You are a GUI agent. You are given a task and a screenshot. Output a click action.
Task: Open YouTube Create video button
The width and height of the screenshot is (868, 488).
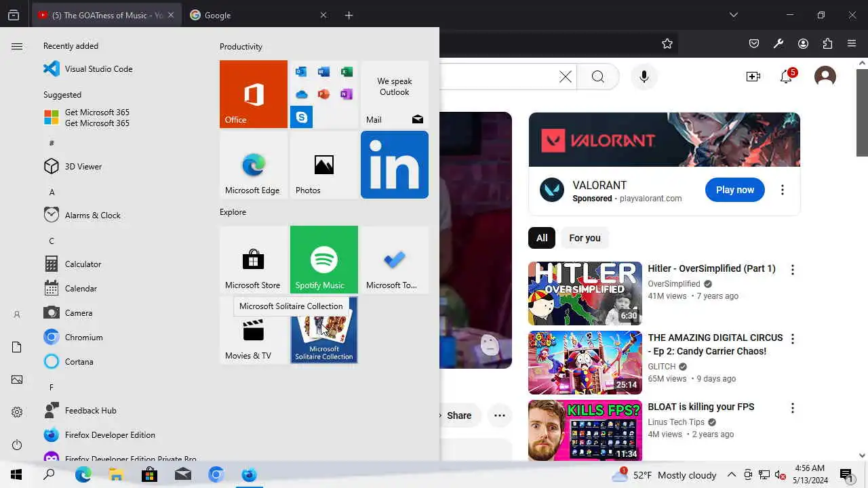pyautogui.click(x=753, y=77)
